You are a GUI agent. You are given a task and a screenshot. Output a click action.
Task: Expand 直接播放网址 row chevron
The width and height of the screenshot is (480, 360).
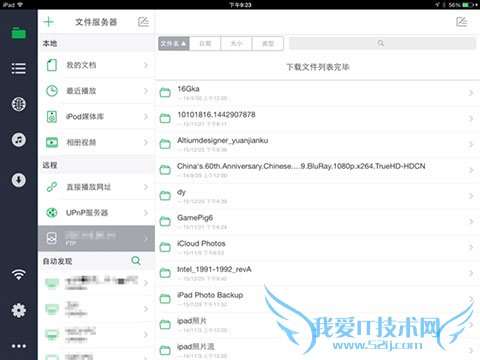[146, 187]
